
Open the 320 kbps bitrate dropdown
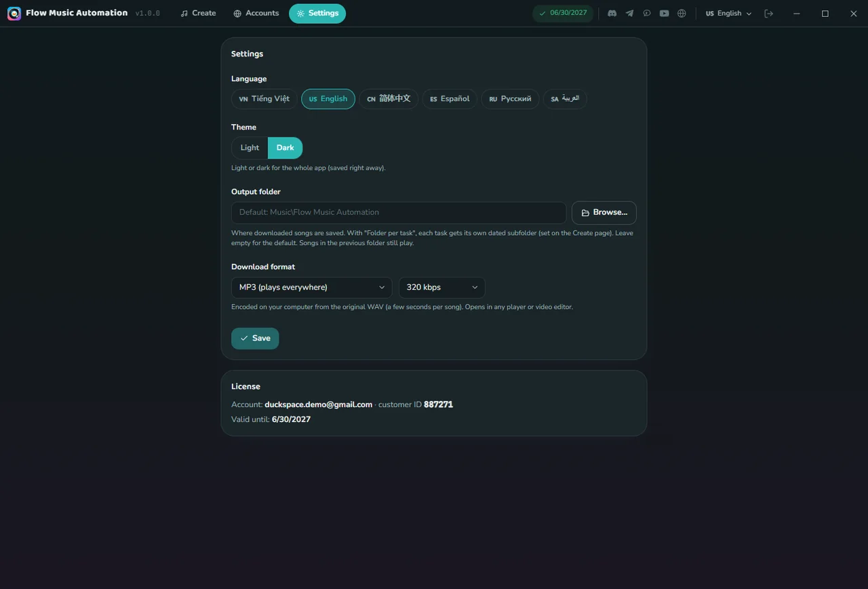tap(441, 288)
